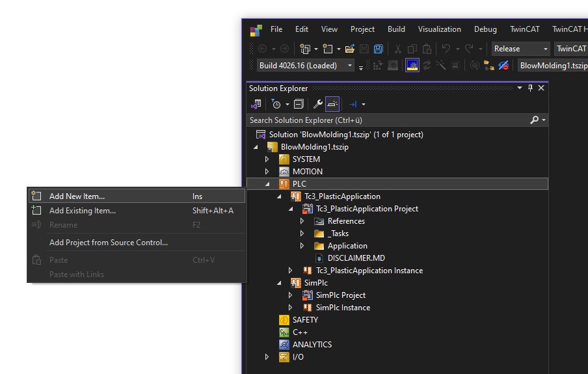Click the TwinCAT Reload Devices arrows icon
588x374 pixels.
[x=427, y=65]
